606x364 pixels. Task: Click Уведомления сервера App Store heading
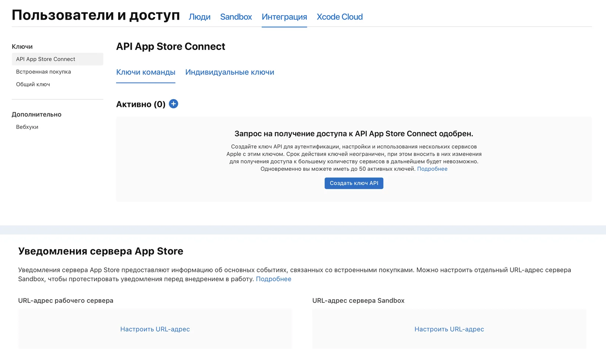pyautogui.click(x=101, y=251)
